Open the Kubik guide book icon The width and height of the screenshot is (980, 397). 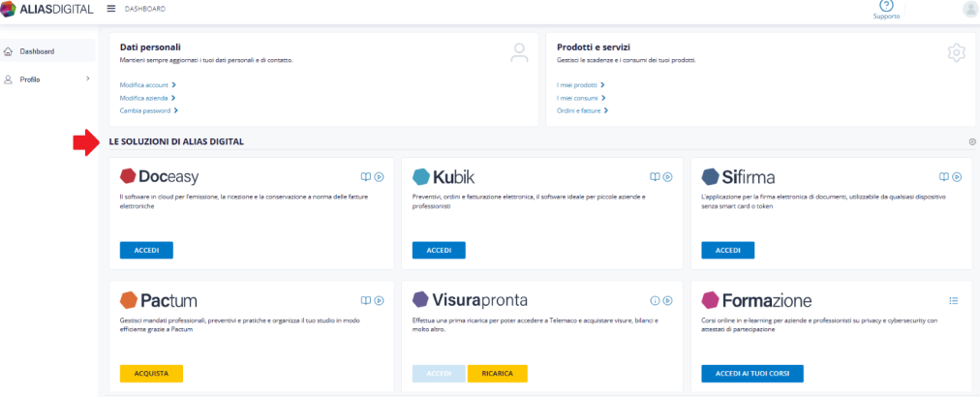(655, 177)
